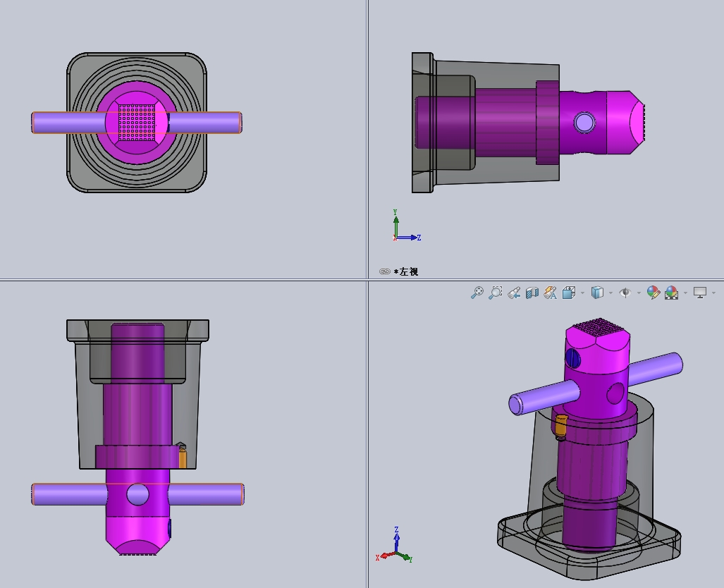
Task: Select the Zoom to Area tool
Action: point(496,293)
